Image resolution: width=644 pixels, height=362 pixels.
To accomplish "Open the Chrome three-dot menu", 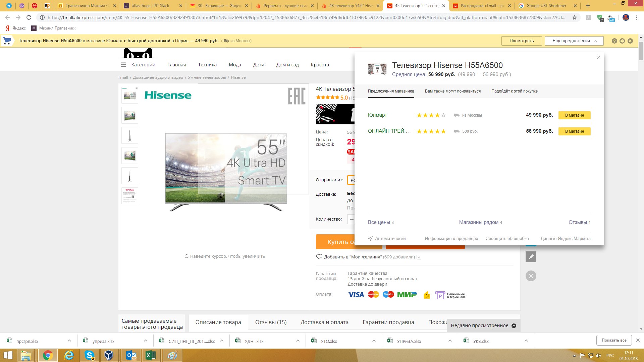I will [637, 17].
